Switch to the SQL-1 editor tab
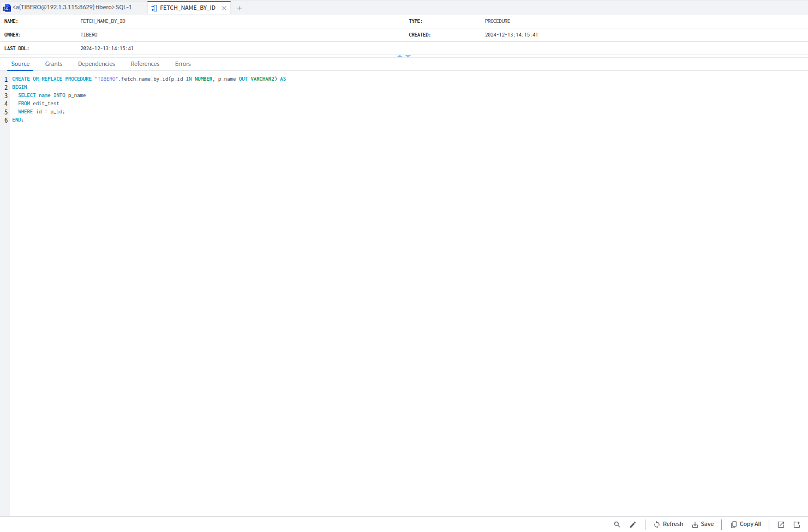The image size is (808, 532). (x=72, y=8)
